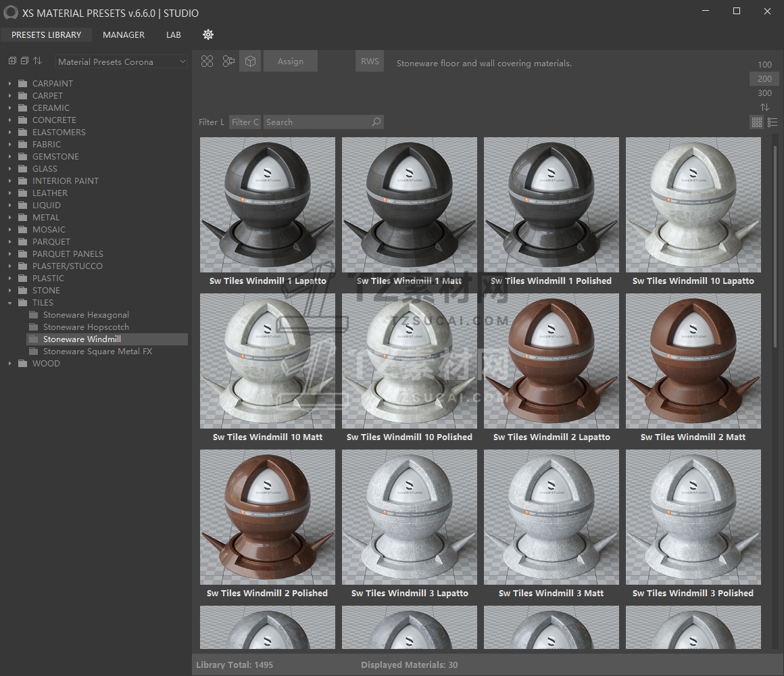The height and width of the screenshot is (676, 784).
Task: Select Sw Tiles Windmill 10 Matt thumbnail
Action: tap(268, 361)
